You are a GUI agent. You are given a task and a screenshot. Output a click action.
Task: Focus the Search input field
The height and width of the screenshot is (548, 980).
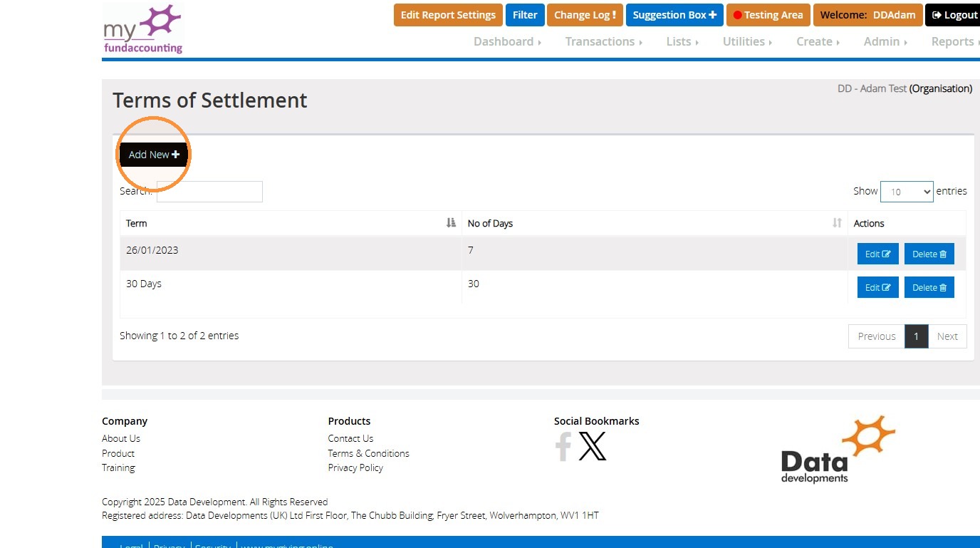[x=209, y=192]
